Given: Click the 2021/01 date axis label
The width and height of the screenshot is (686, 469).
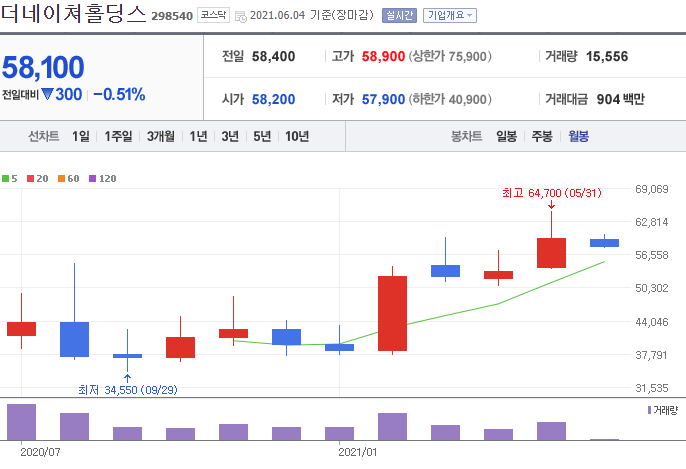Looking at the screenshot, I should tap(357, 452).
